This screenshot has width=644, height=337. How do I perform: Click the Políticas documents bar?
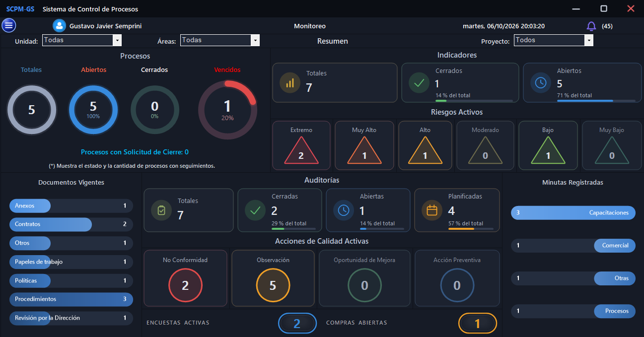click(71, 280)
